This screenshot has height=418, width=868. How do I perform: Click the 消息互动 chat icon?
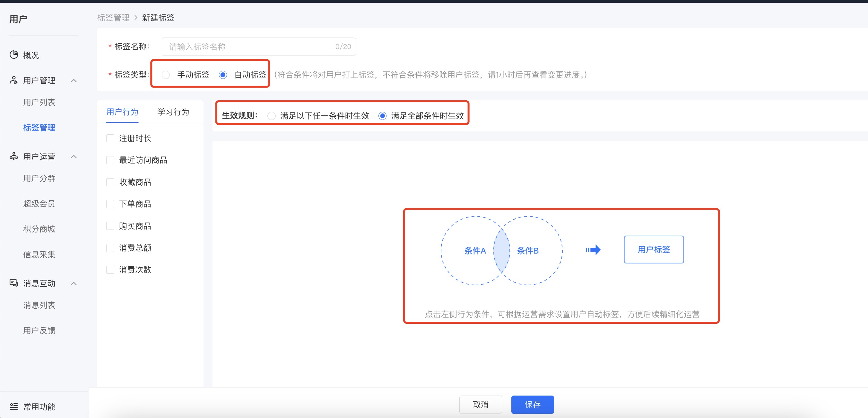(x=14, y=283)
